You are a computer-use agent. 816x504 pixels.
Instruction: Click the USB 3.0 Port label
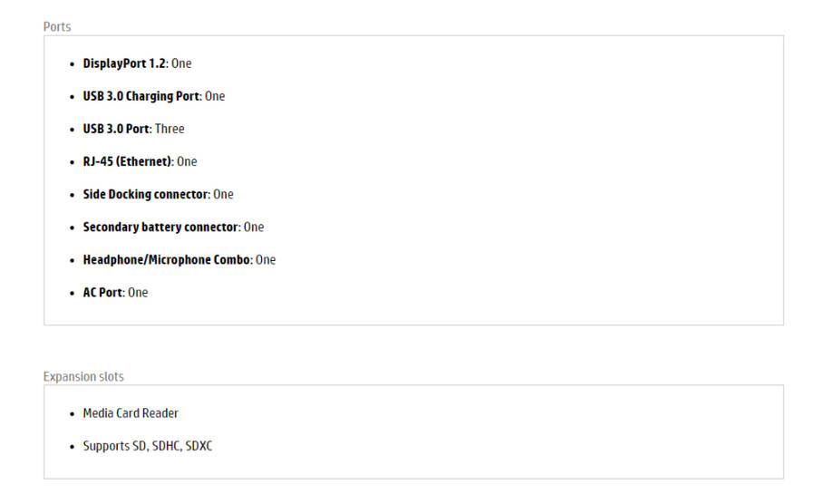116,129
